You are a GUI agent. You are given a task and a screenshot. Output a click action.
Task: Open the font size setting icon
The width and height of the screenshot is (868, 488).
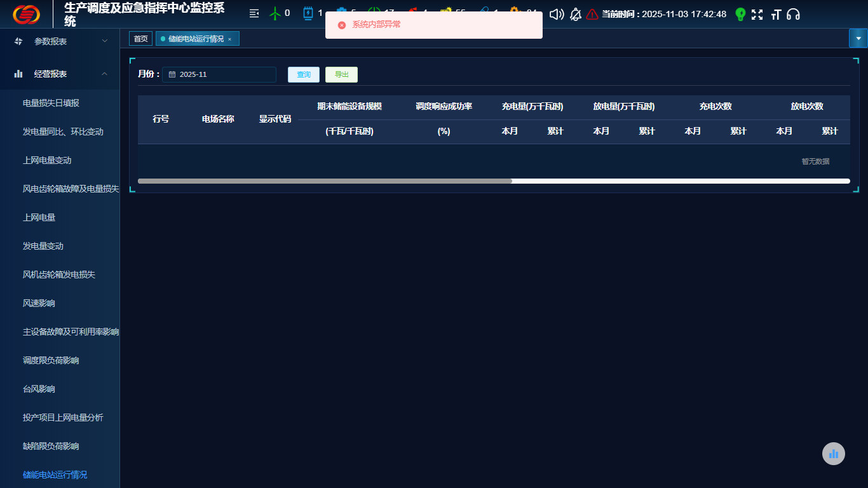(775, 14)
